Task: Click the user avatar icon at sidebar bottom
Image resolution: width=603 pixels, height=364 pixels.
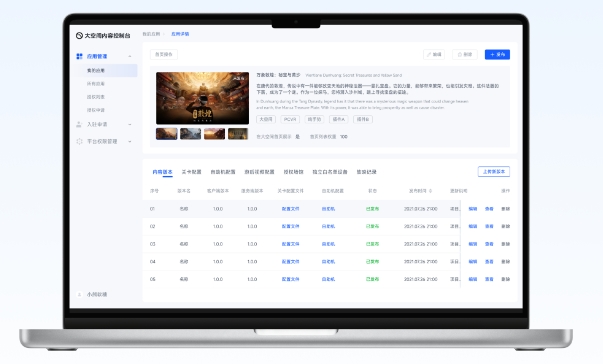Action: click(x=79, y=294)
